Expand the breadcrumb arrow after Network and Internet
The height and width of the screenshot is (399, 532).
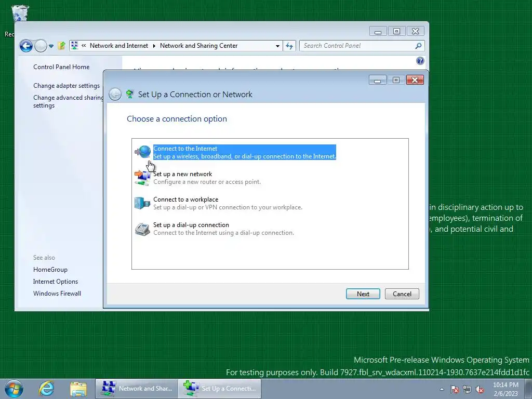(x=154, y=46)
